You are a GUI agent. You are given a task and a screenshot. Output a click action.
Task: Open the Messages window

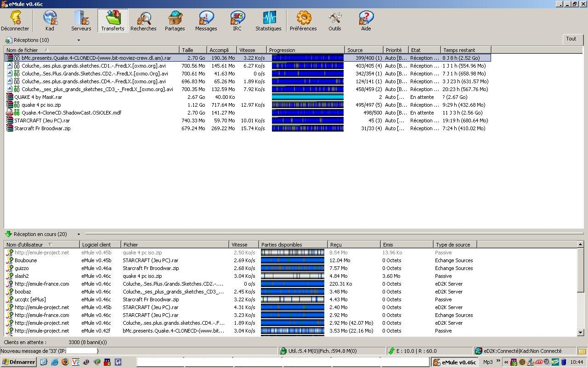coord(206,21)
